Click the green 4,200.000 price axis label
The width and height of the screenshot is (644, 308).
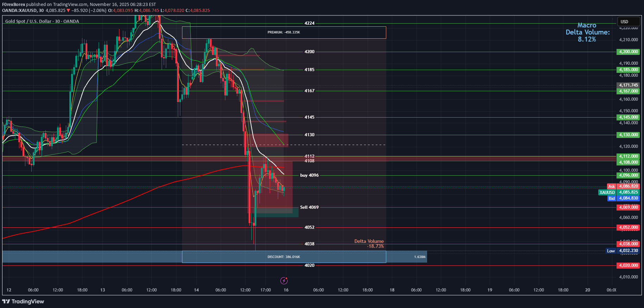coord(629,52)
